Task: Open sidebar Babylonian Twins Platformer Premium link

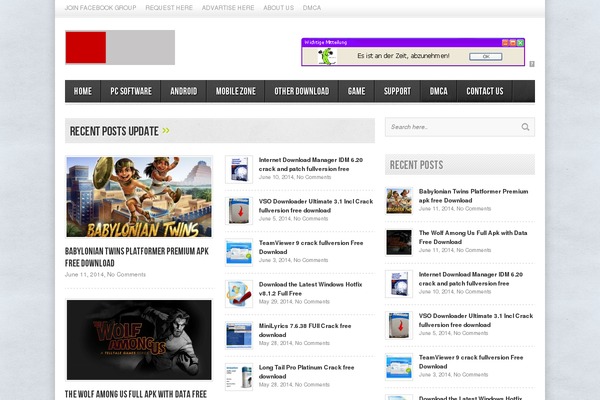Action: pyautogui.click(x=473, y=196)
